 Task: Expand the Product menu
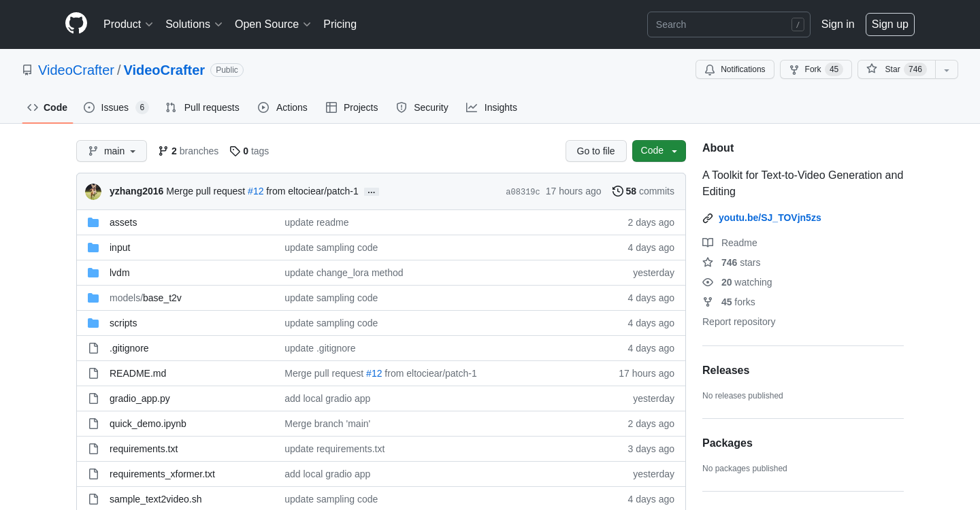point(128,24)
